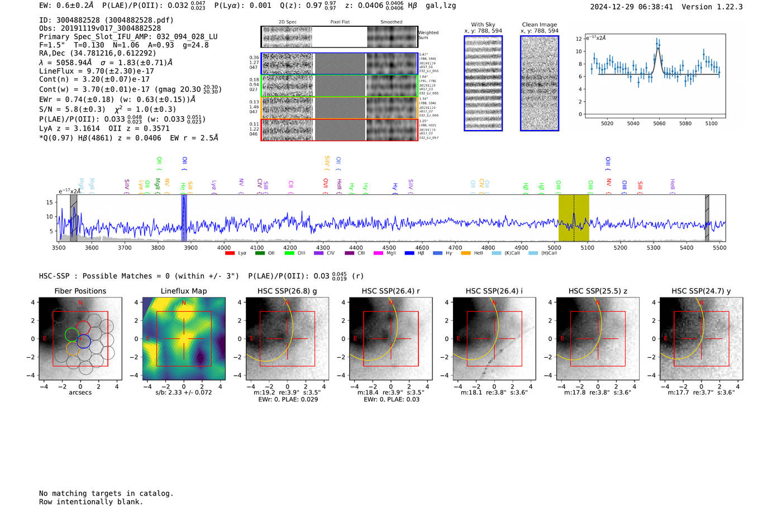Click the Version 1.22.3 label
Screen dimensions: 782x532
click(x=713, y=7)
